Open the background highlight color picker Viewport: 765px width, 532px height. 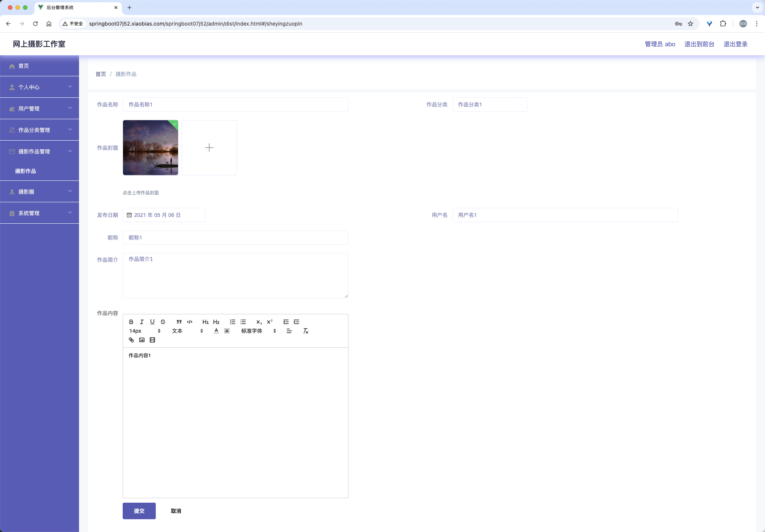(x=227, y=331)
